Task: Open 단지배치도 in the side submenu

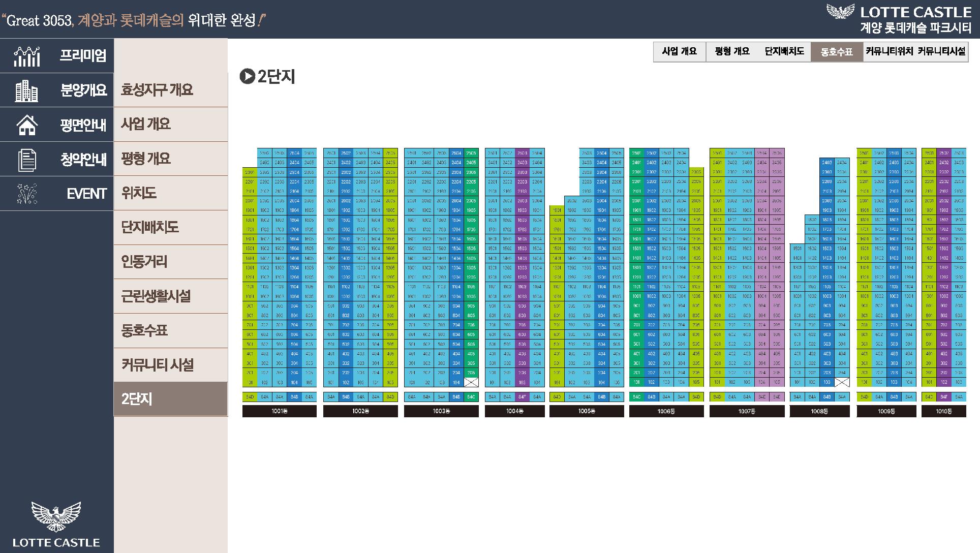Action: [x=150, y=227]
